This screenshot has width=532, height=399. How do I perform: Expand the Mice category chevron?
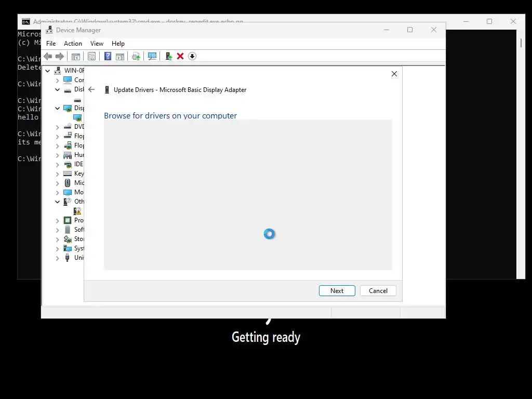57,183
